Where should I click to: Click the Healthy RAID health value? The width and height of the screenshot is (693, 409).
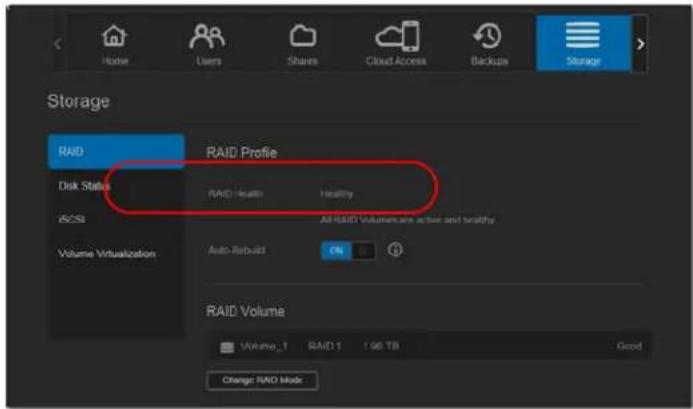pos(337,194)
